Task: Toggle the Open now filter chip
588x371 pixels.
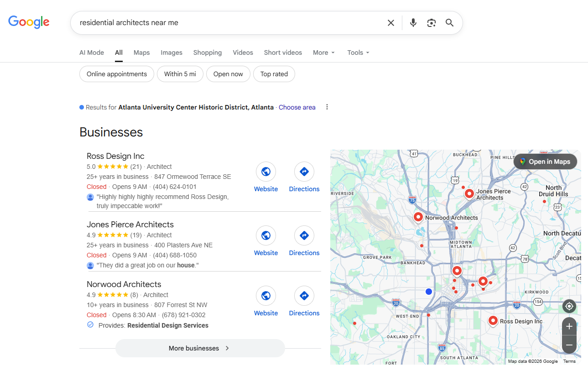Action: pos(228,74)
